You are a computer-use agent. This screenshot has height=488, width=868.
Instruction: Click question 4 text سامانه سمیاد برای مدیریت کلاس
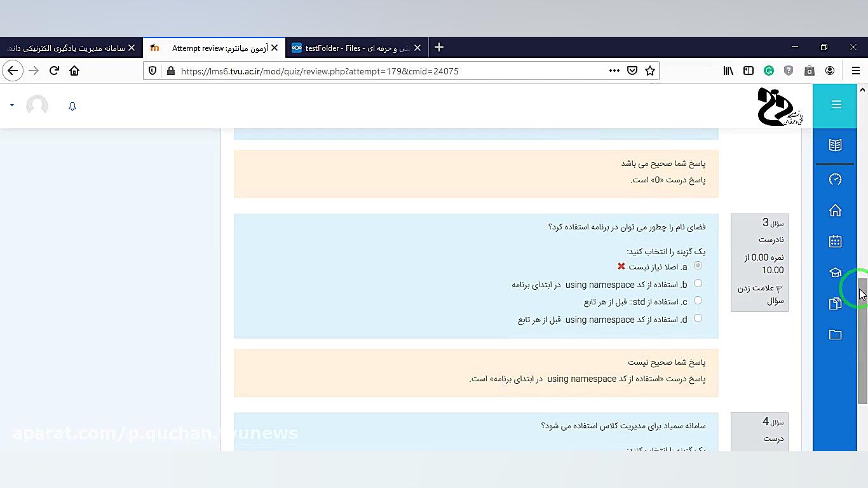coord(623,426)
